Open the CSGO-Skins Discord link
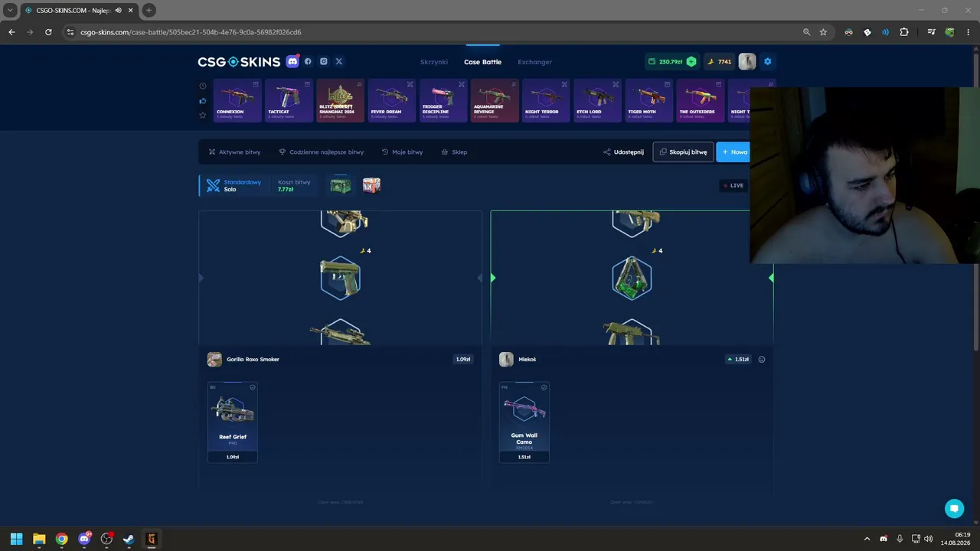Image resolution: width=980 pixels, height=551 pixels. tap(292, 61)
